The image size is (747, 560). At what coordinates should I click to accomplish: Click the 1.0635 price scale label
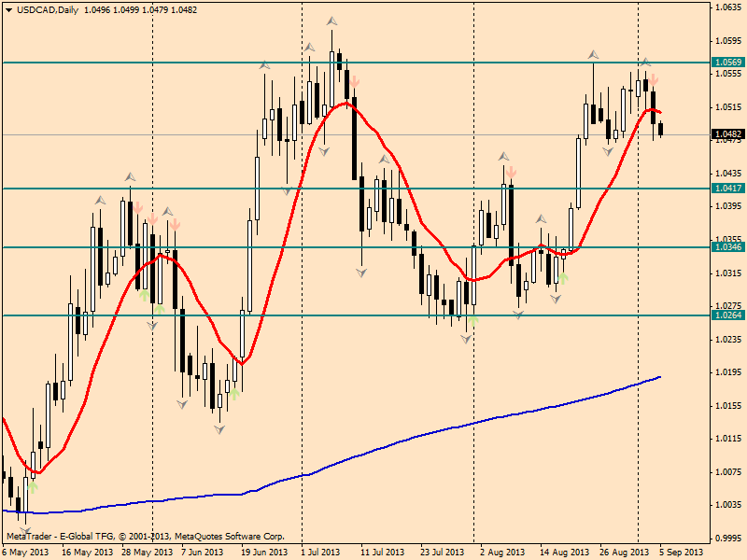click(728, 7)
